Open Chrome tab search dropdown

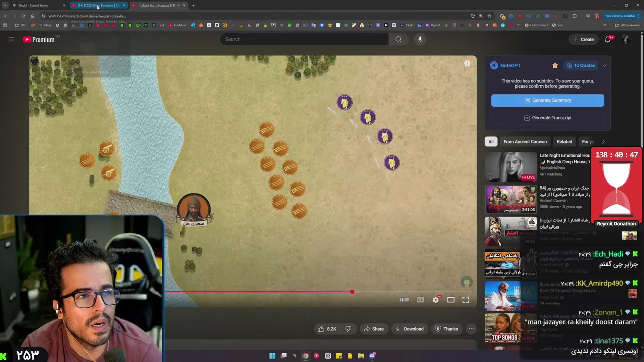click(x=5, y=5)
